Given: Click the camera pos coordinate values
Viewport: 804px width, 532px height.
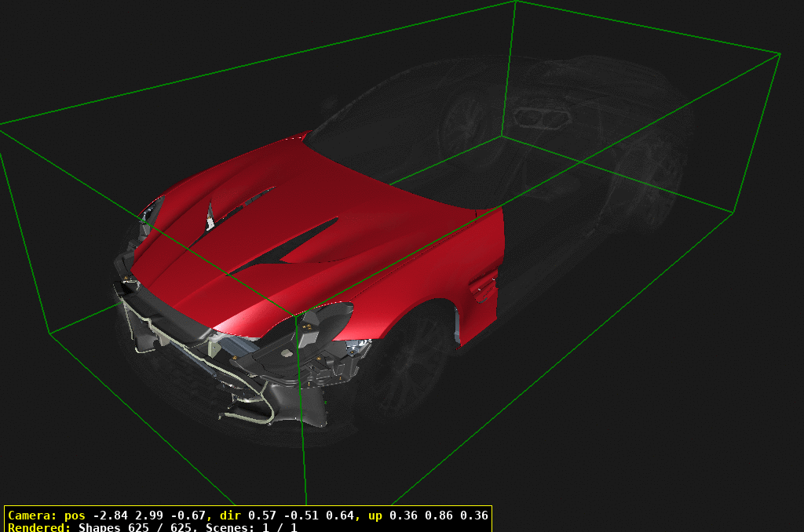Looking at the screenshot, I should point(148,516).
